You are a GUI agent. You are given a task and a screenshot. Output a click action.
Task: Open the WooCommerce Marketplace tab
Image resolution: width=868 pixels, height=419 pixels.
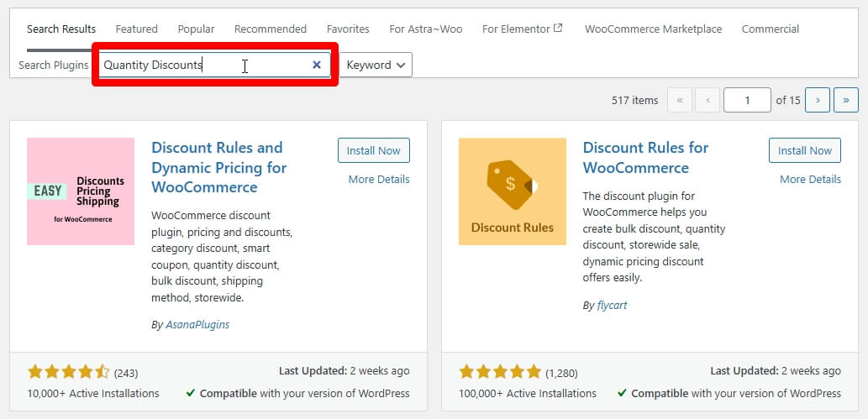[x=653, y=29]
